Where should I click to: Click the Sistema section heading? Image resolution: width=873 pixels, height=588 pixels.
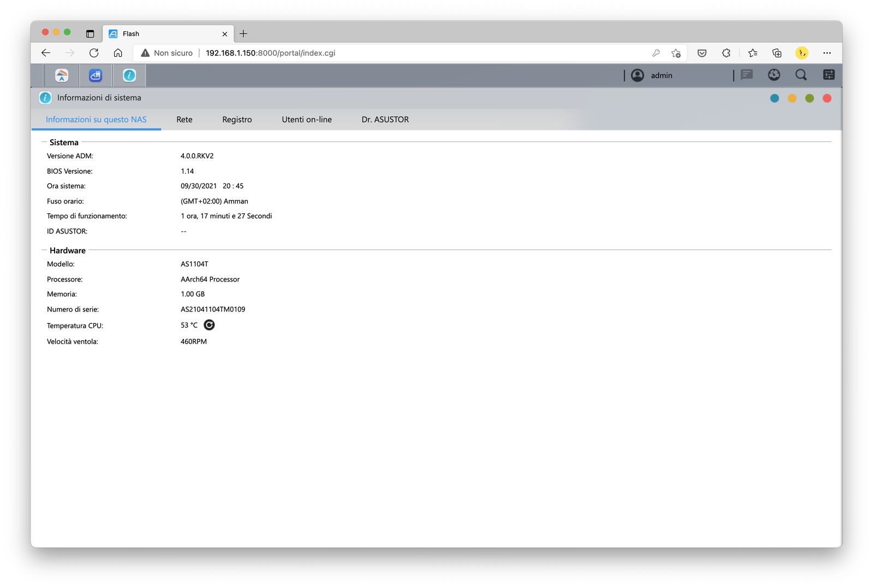point(64,142)
